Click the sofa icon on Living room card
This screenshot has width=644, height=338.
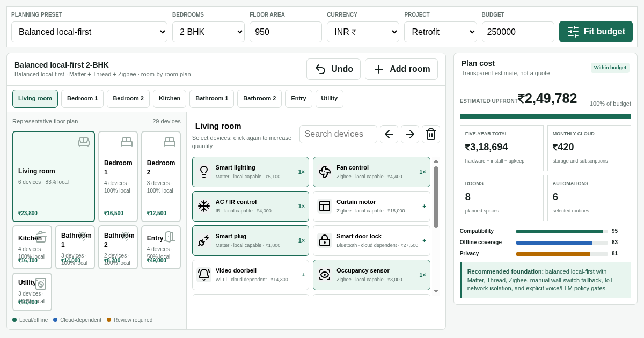[x=84, y=142]
